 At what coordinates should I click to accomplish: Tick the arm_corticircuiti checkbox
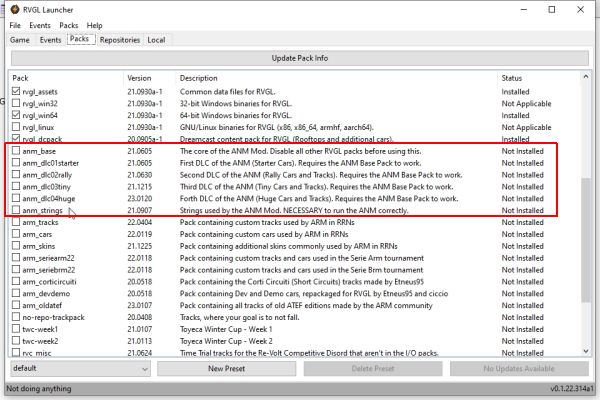coord(16,281)
